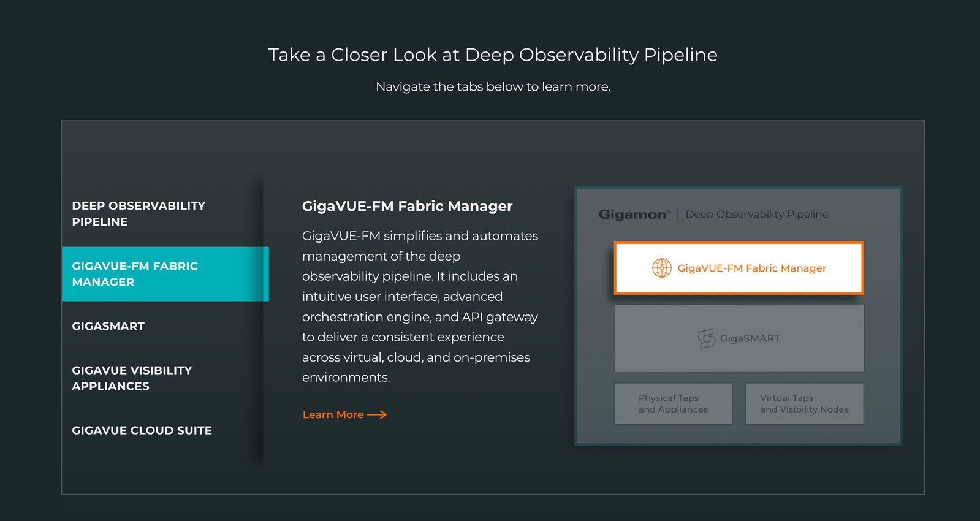980x521 pixels.
Task: Click the arrow beside Learn More
Action: 377,414
